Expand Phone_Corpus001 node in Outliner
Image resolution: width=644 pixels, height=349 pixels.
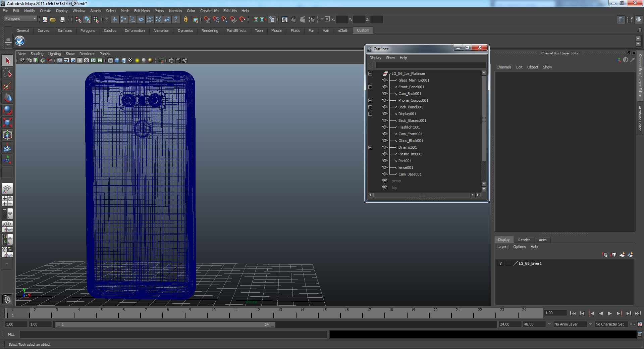(370, 100)
